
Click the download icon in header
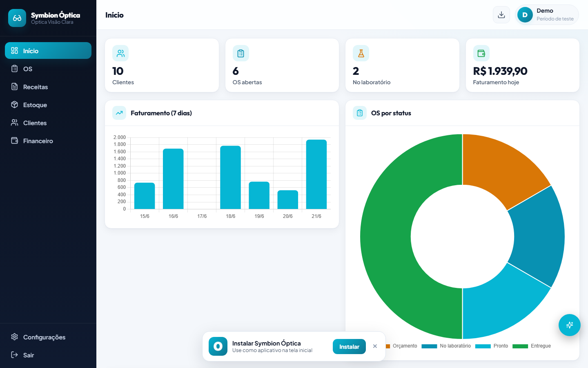click(x=501, y=15)
